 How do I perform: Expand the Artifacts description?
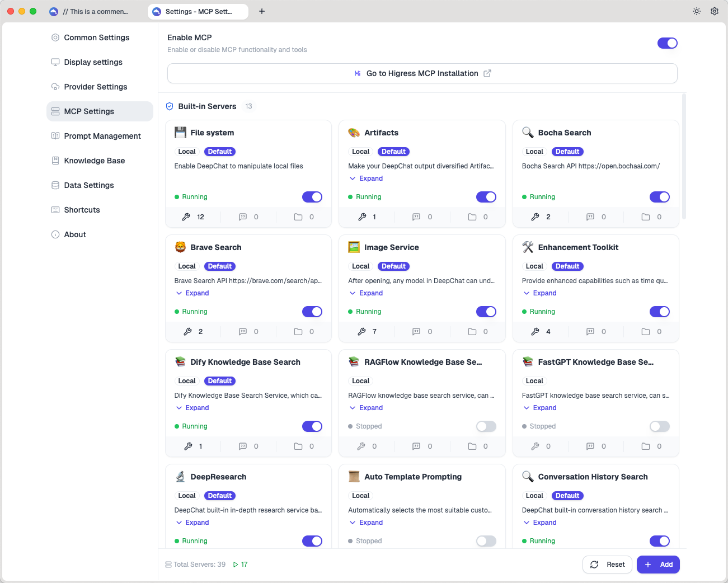click(x=366, y=178)
